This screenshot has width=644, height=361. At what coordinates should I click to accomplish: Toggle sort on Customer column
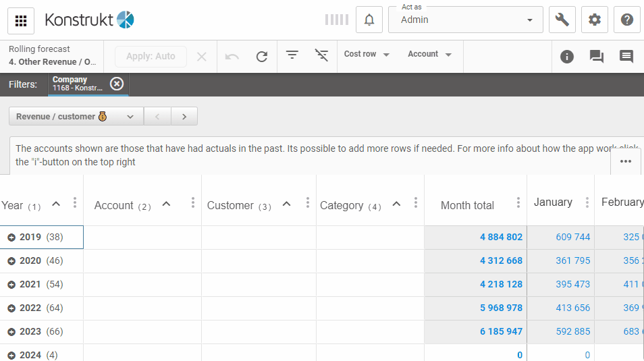pos(286,204)
